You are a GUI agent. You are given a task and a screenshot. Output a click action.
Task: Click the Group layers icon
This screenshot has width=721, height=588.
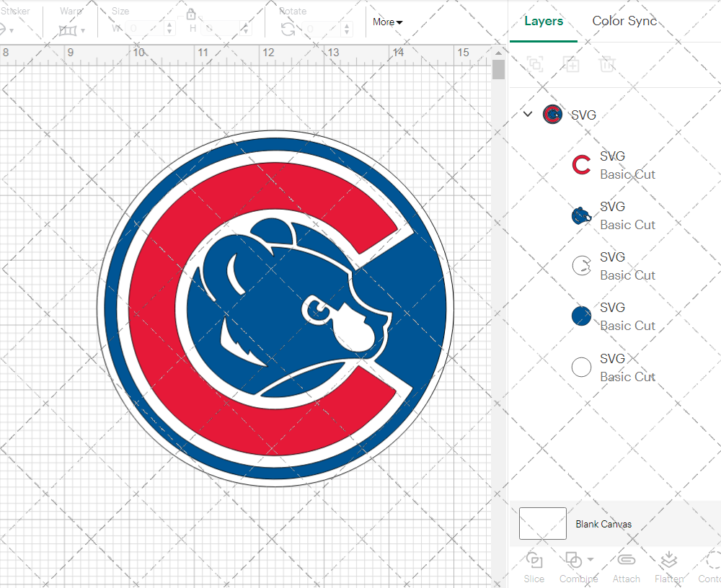click(535, 64)
